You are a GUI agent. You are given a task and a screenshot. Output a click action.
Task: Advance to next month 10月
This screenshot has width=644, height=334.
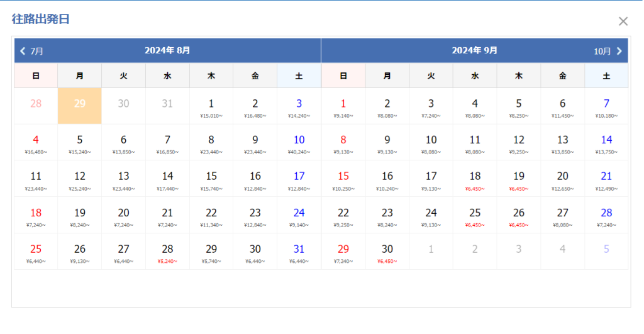608,51
